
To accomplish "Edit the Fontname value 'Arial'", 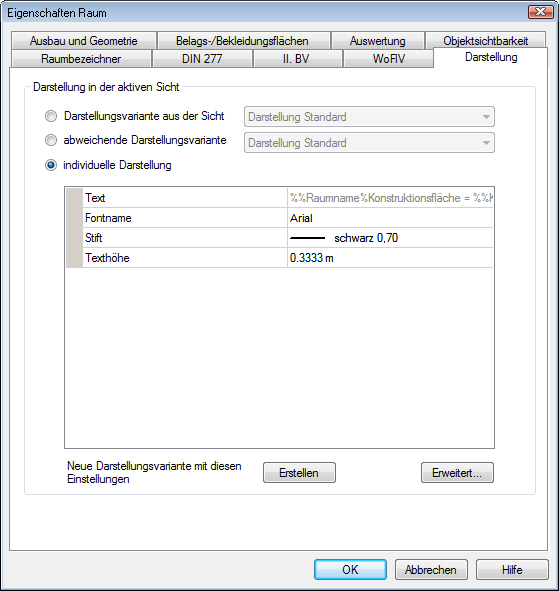I will 390,218.
